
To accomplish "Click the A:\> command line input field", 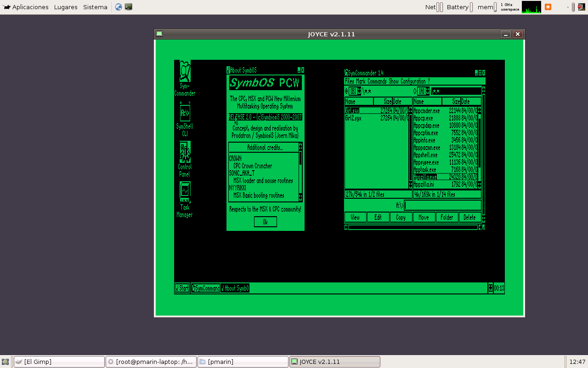I will click(442, 205).
